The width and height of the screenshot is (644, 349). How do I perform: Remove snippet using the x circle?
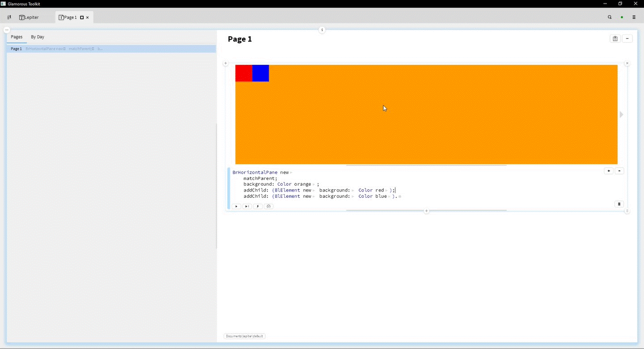point(627,64)
